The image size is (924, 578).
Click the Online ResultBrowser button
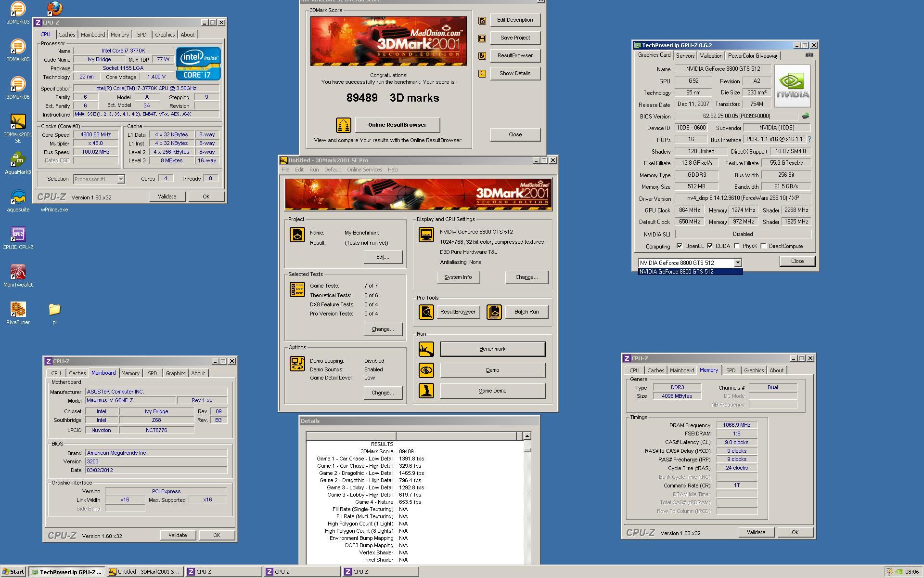397,125
